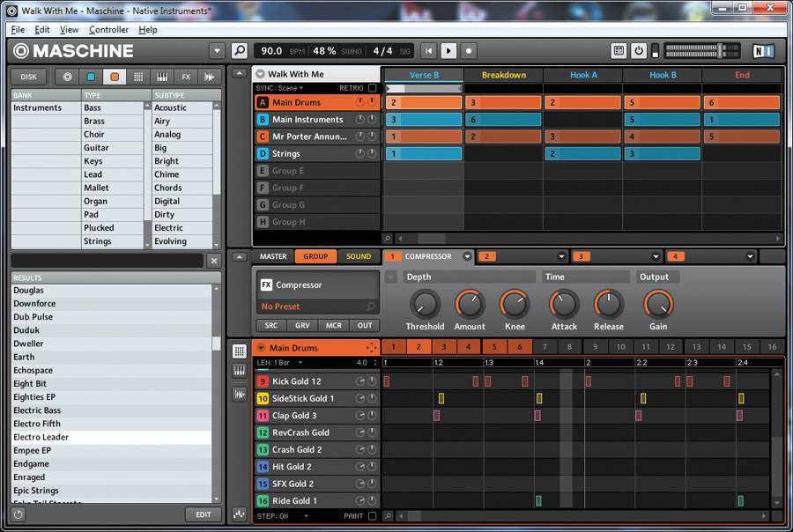The image size is (793, 532).
Task: Select the piano keys instrument filter icon
Action: click(162, 77)
